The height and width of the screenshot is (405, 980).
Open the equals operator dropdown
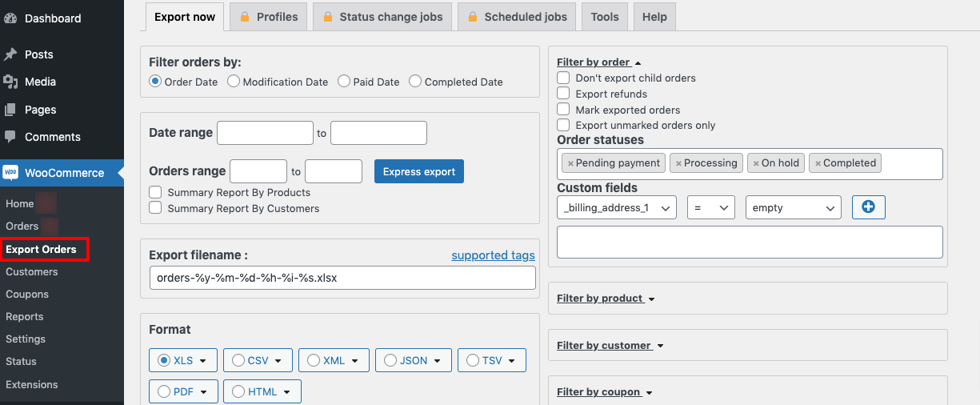coord(710,207)
